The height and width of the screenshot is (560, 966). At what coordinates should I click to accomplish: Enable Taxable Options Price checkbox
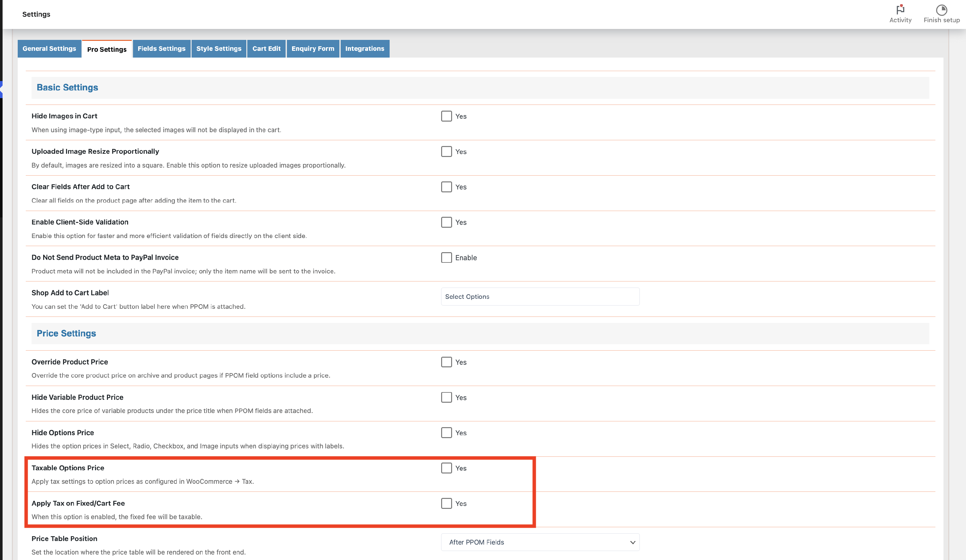[x=446, y=468]
